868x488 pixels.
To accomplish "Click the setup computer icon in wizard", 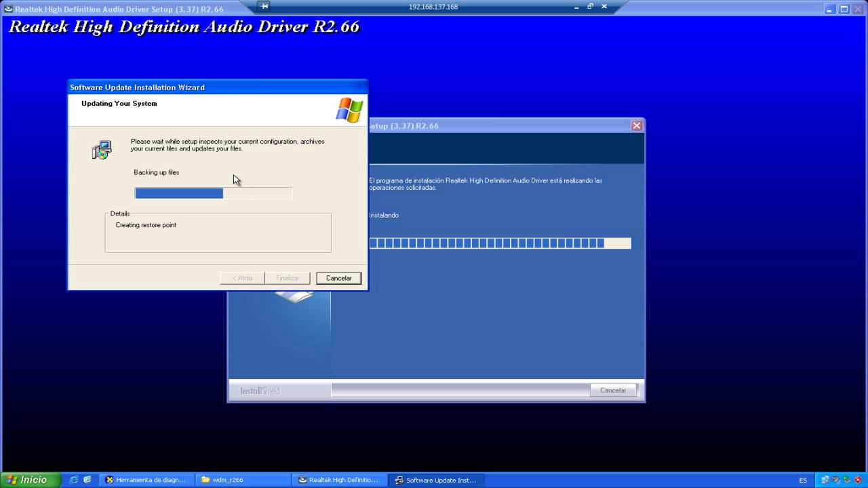I will [x=102, y=150].
